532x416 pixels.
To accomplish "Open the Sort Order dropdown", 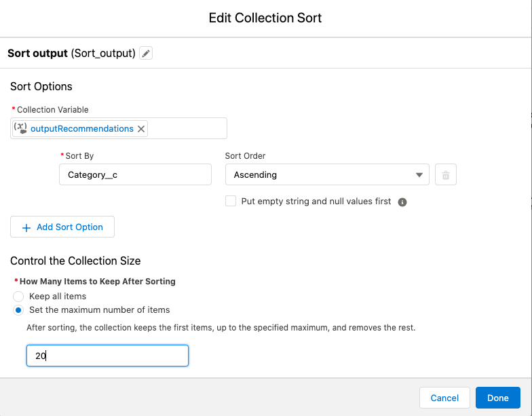I will tap(319, 175).
